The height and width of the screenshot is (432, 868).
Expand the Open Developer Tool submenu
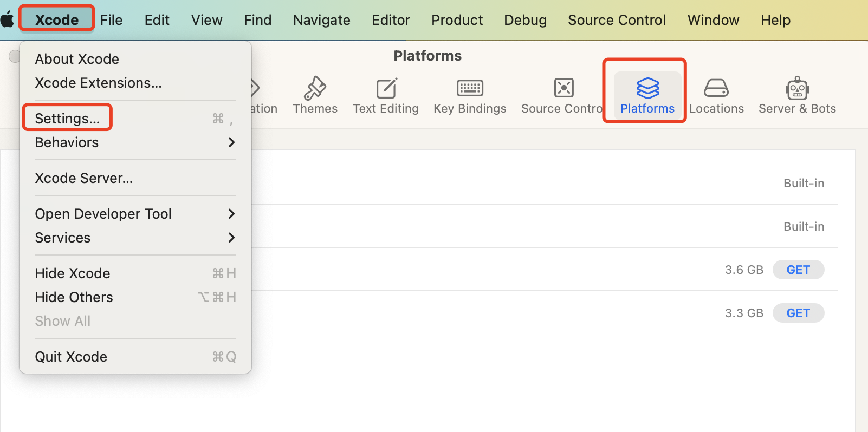pos(135,214)
